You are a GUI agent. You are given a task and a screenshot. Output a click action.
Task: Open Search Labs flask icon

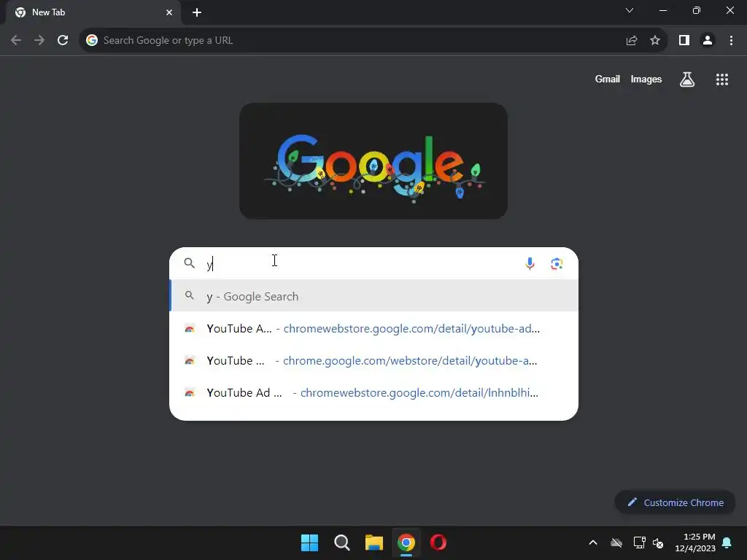tap(687, 79)
